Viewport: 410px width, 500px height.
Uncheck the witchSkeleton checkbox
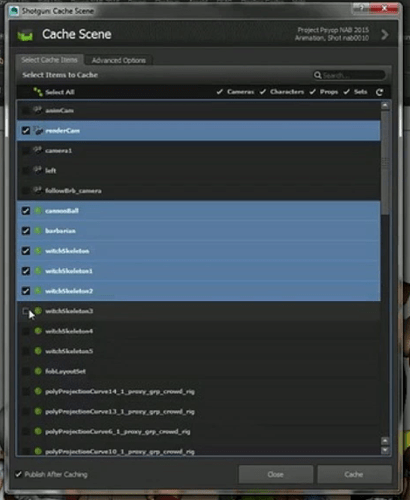click(x=26, y=251)
